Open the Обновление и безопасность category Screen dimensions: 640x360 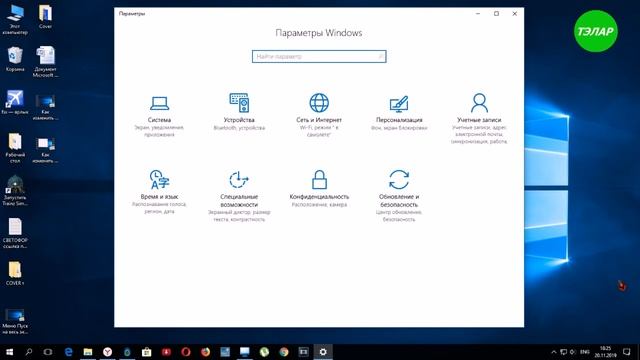399,196
